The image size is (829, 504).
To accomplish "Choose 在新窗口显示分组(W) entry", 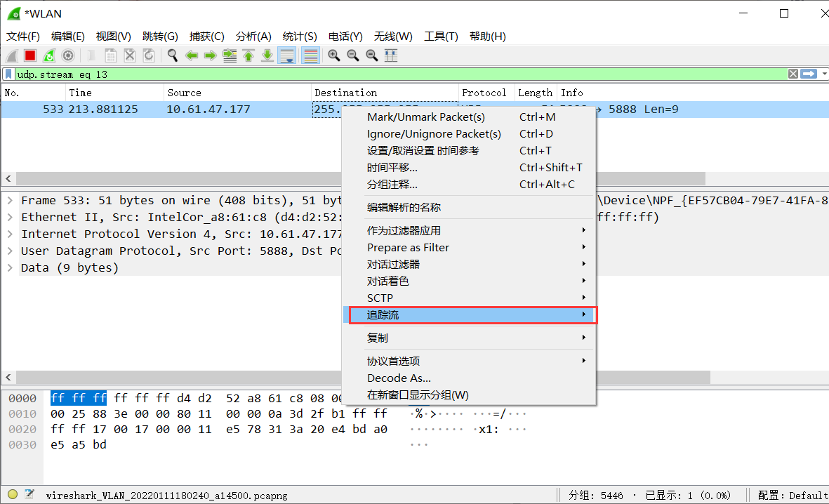I will click(469, 395).
